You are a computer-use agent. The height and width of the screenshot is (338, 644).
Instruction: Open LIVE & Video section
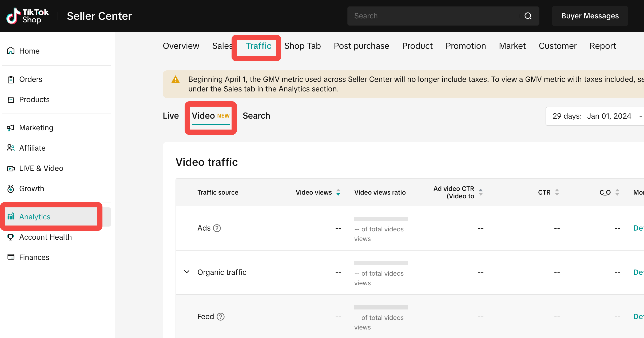[41, 168]
